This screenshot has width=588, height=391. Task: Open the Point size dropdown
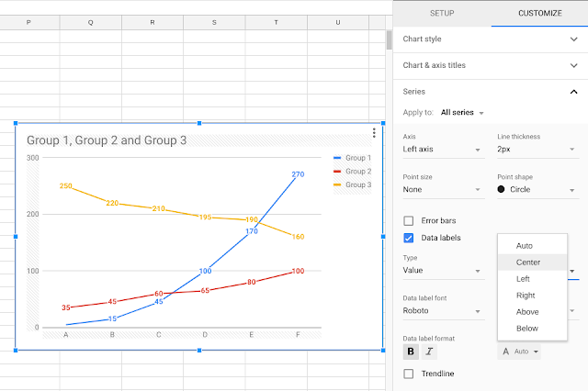point(444,189)
